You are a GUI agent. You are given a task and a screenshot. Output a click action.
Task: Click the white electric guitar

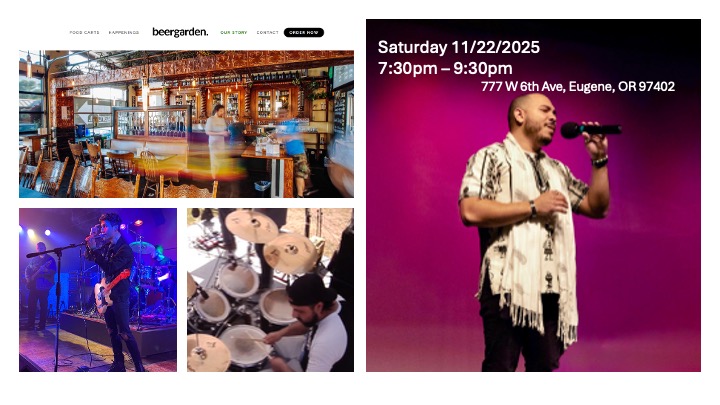(x=110, y=291)
